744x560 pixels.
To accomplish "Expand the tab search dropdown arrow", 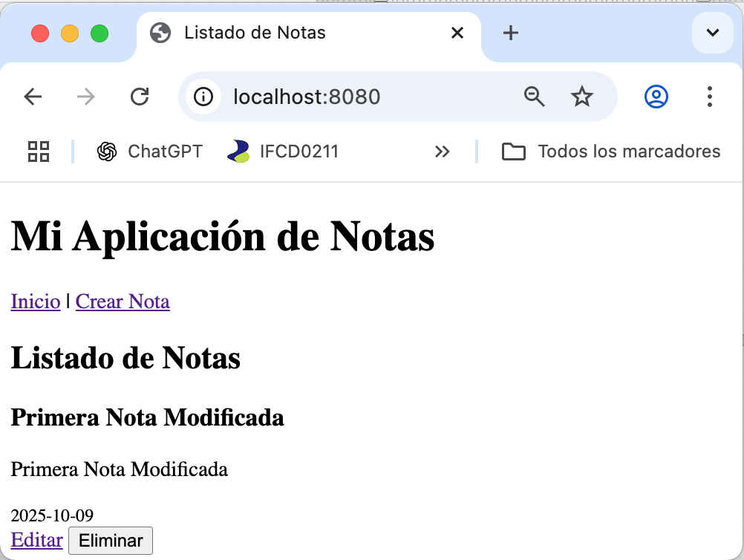I will point(712,33).
